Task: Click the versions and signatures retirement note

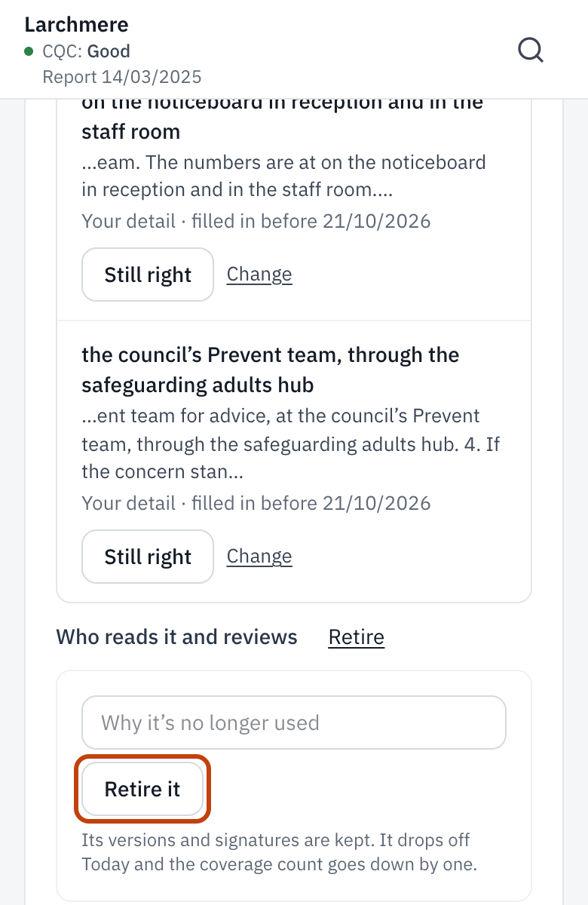Action: [x=280, y=852]
